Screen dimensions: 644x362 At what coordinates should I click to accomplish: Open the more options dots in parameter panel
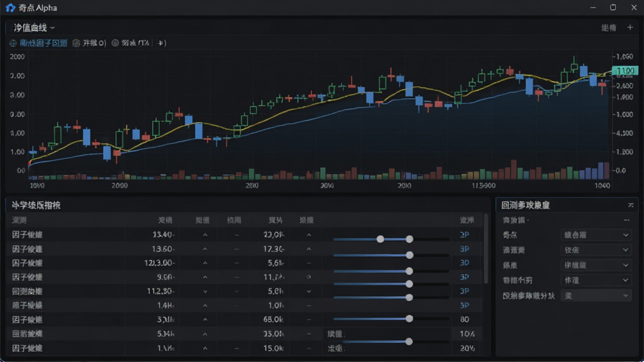coord(626,221)
